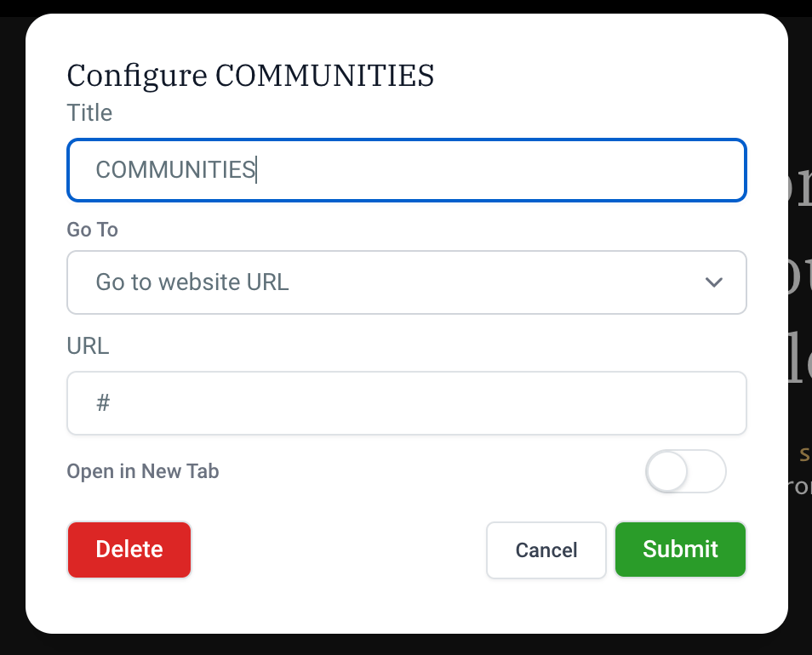Click the Cancel button
Image resolution: width=812 pixels, height=655 pixels.
(546, 550)
